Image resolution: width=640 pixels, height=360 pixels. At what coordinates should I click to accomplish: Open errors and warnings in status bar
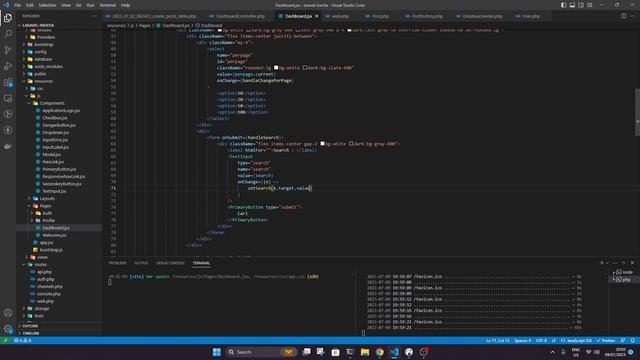pos(22,340)
